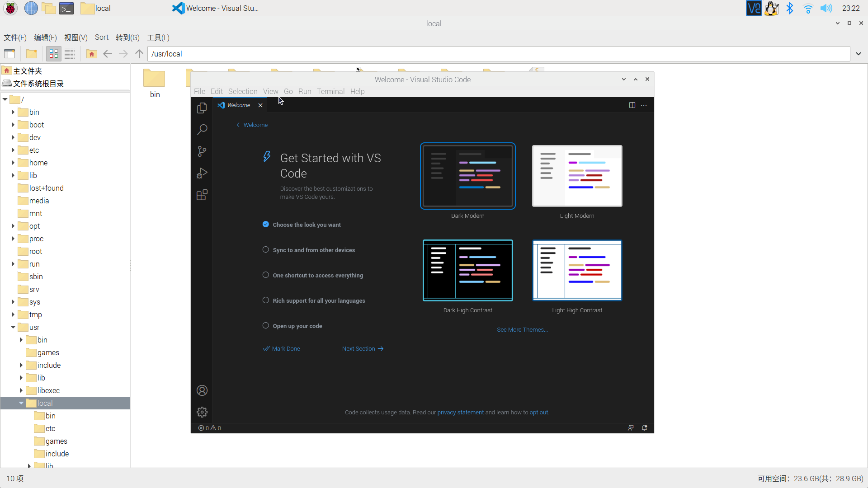Expand the home folder in tree
The height and width of the screenshot is (488, 868).
pos(13,163)
